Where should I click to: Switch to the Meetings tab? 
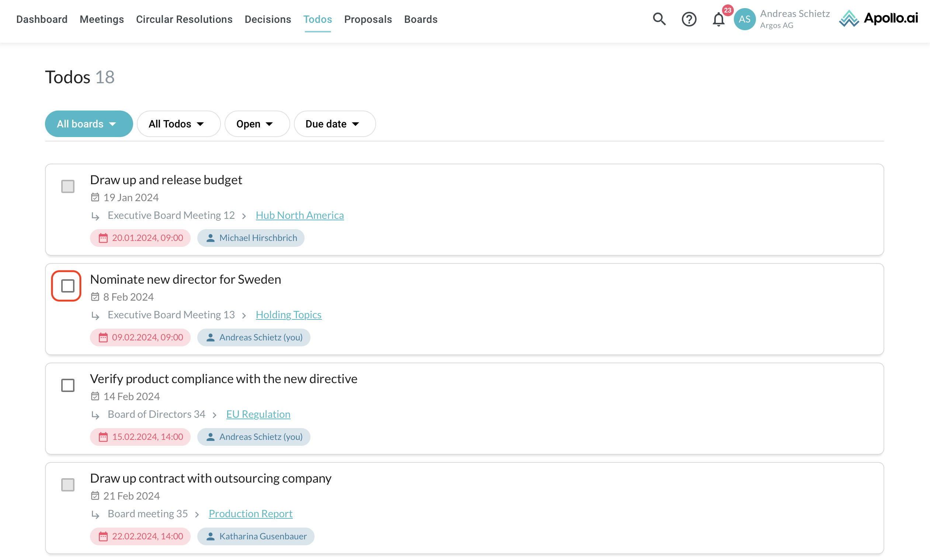pos(101,19)
